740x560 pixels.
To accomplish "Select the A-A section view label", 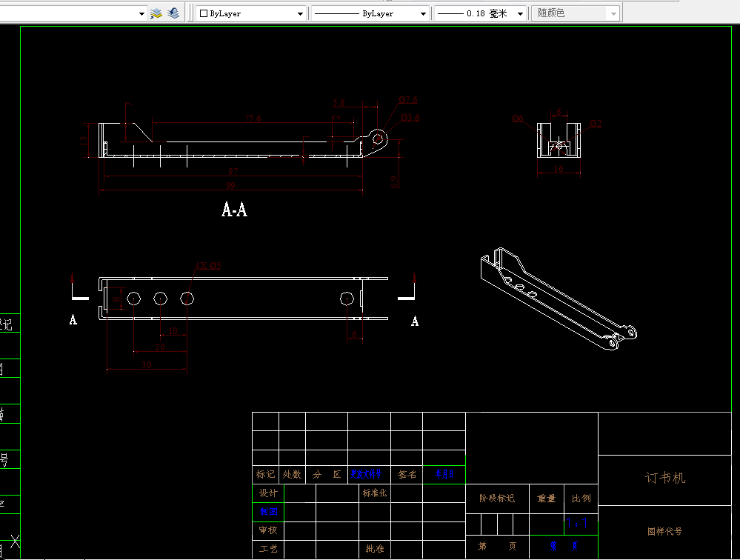I will point(235,209).
